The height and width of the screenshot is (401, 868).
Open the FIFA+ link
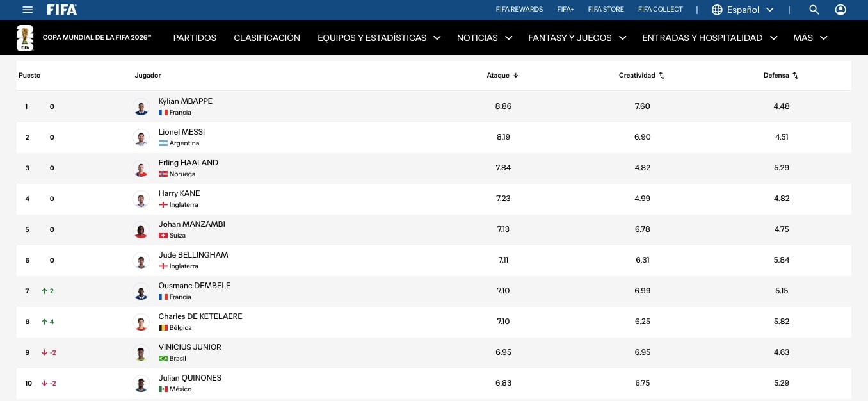565,10
